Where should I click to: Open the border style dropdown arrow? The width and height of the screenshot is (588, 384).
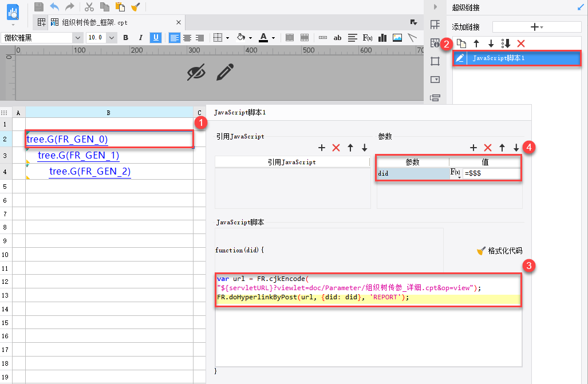point(227,38)
